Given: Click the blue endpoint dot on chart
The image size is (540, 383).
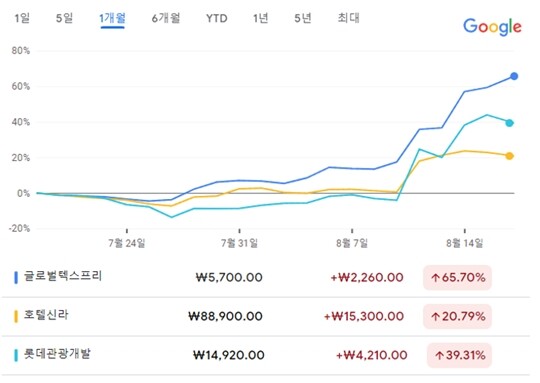Looking at the screenshot, I should 514,76.
